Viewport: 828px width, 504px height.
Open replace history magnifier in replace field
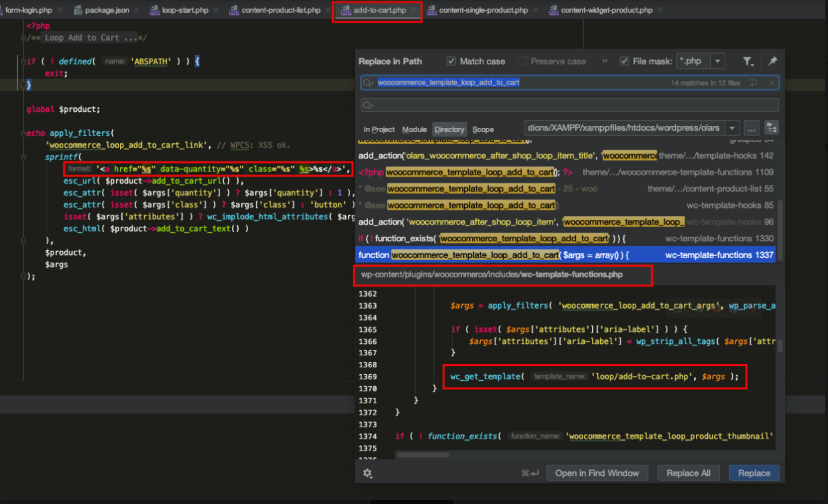pyautogui.click(x=369, y=105)
